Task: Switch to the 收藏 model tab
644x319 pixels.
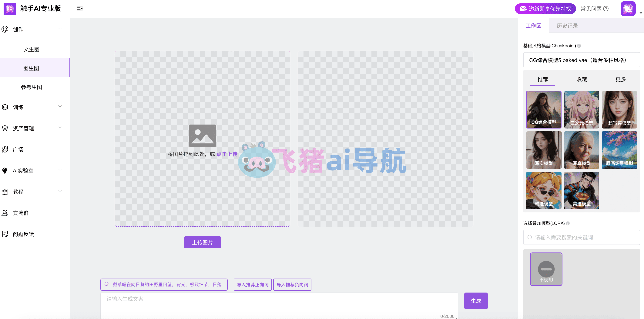Action: (582, 79)
